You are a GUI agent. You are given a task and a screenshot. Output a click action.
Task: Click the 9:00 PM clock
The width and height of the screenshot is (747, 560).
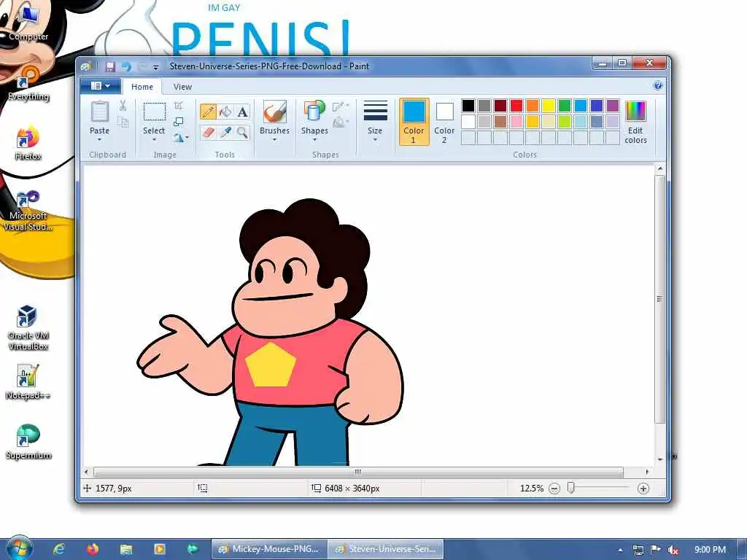click(x=710, y=550)
